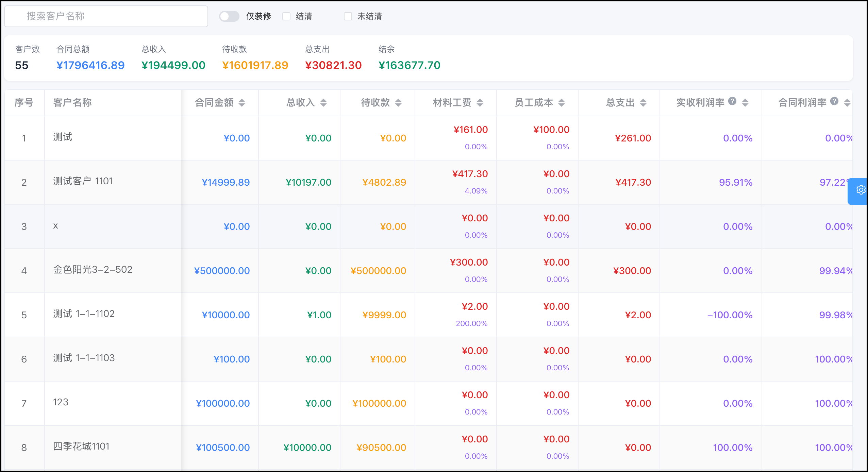Click material percentage 200.00%
This screenshot has height=472, width=868.
coord(472,324)
